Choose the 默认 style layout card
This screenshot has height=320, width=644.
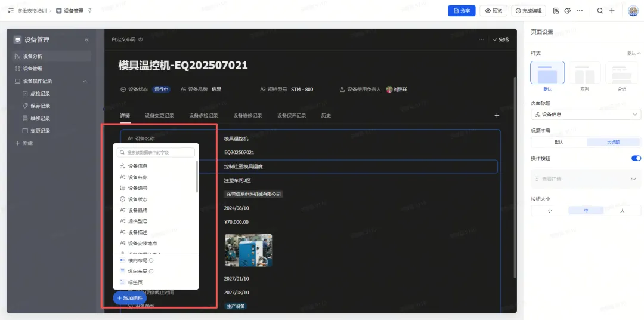547,73
